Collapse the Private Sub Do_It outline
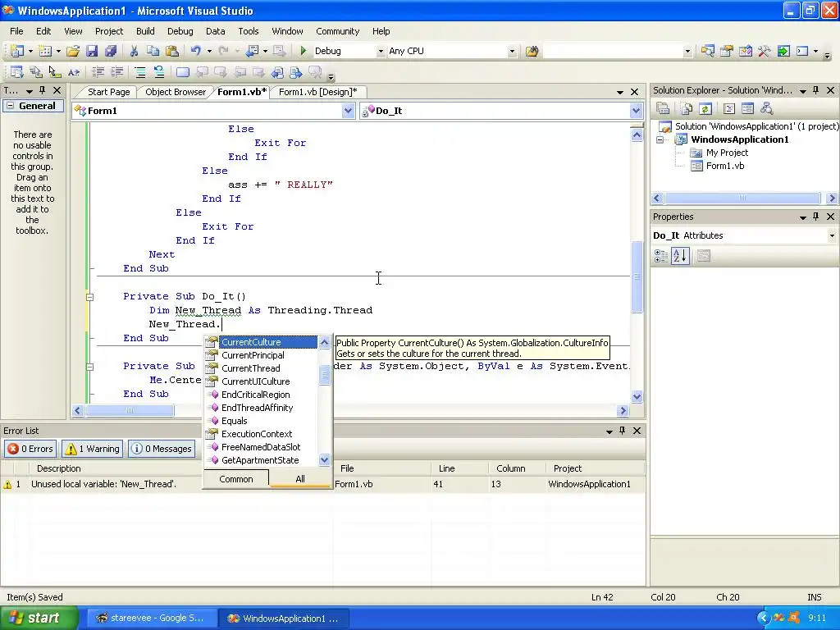The height and width of the screenshot is (630, 840). 90,297
